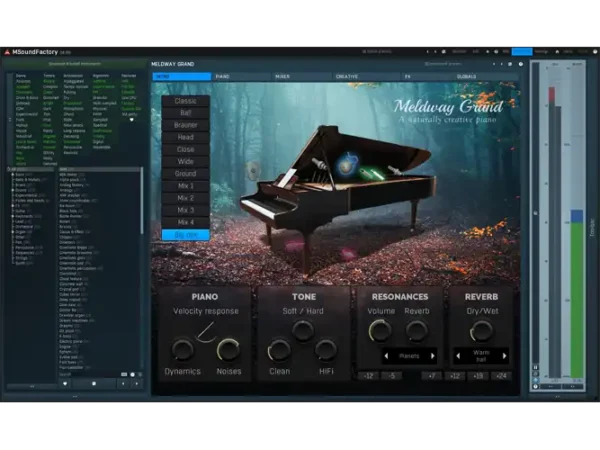Viewport: 600px width, 450px height.
Task: Expand the Drums category in the tree
Action: (x=13, y=190)
